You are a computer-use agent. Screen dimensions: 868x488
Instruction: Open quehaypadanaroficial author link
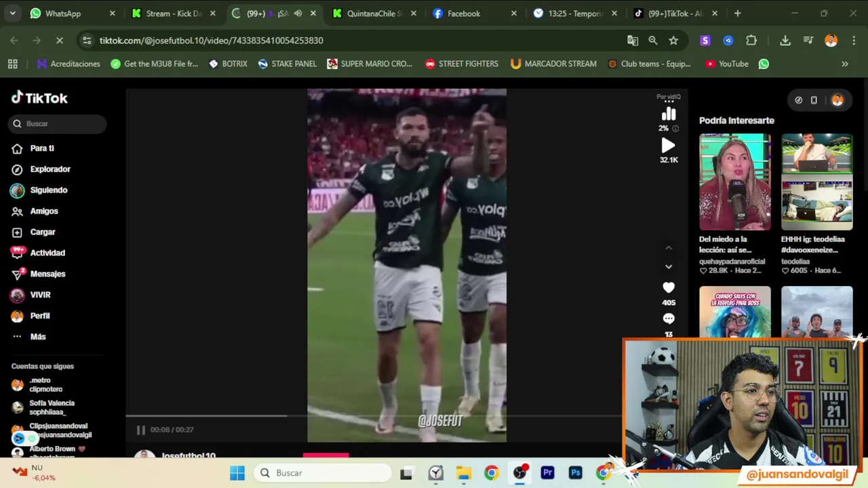click(x=732, y=262)
